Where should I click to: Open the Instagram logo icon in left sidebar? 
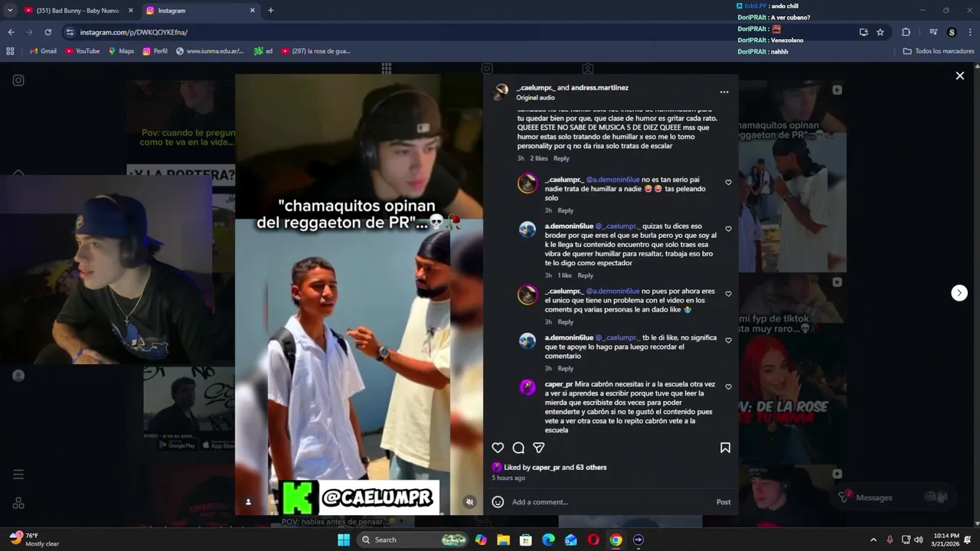tap(18, 80)
